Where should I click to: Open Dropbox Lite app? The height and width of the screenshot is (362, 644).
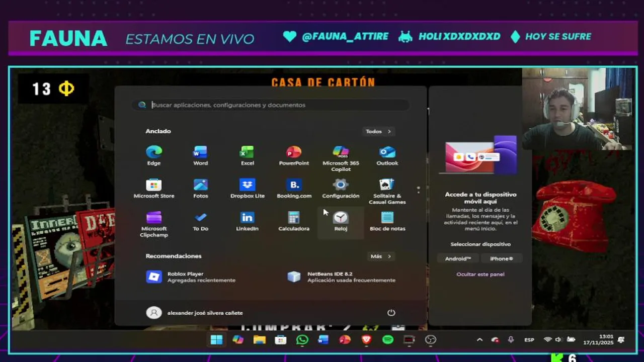pos(247,189)
